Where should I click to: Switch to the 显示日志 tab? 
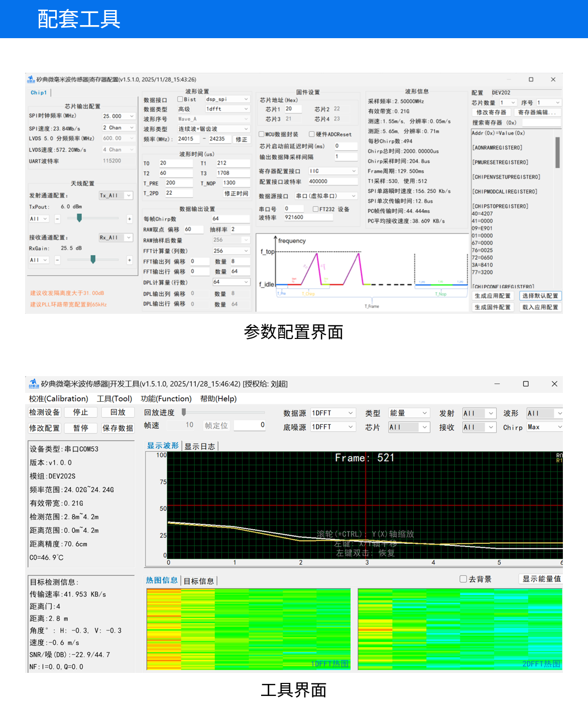coord(200,446)
